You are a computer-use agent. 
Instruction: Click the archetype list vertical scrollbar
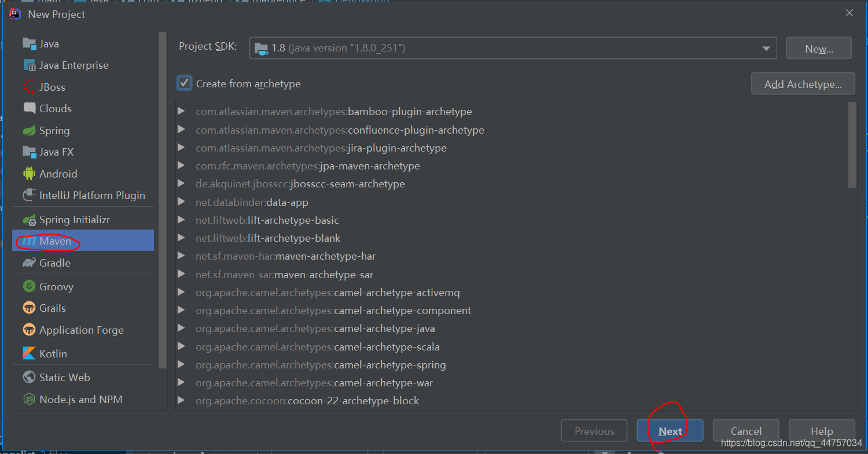coord(852,145)
